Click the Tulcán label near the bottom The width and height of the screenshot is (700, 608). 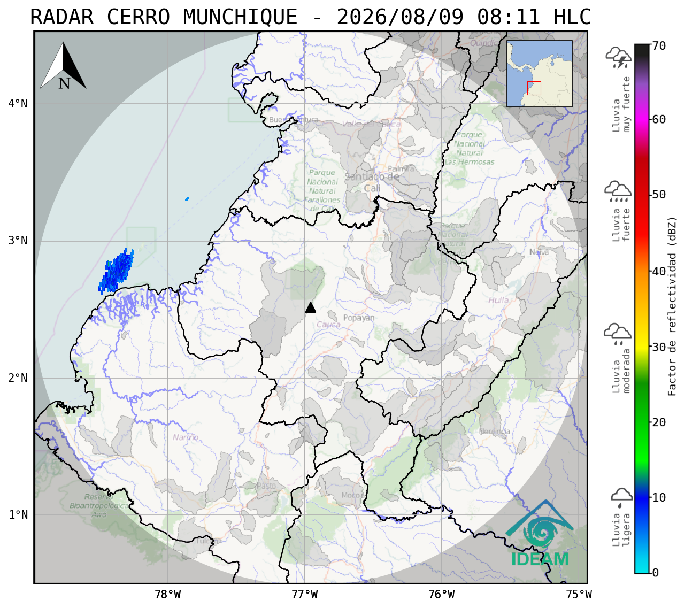pos(207,541)
